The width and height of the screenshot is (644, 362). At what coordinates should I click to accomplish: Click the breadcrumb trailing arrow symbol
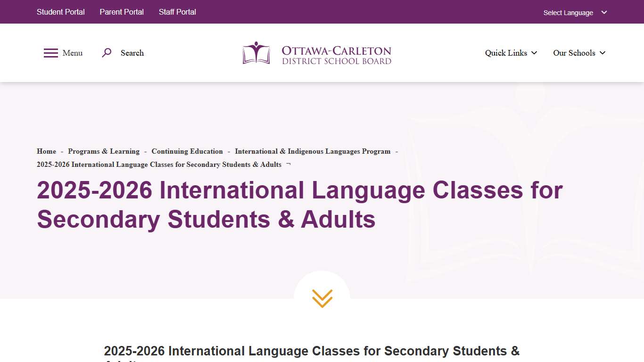[288, 164]
